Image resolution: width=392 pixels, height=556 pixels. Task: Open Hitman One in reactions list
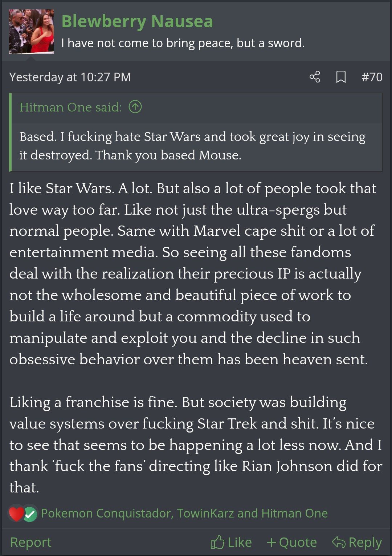[x=294, y=513]
